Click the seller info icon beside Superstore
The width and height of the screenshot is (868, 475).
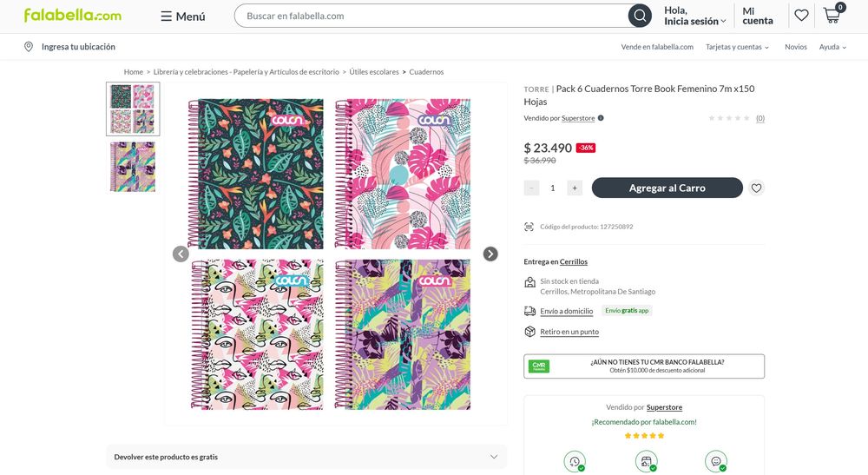click(601, 118)
